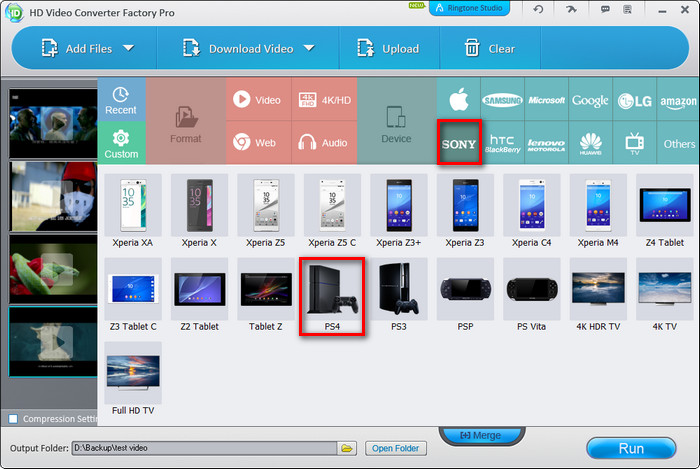Viewport: 700px width, 469px height.
Task: Click the share arrow icon in title bar
Action: [x=571, y=9]
